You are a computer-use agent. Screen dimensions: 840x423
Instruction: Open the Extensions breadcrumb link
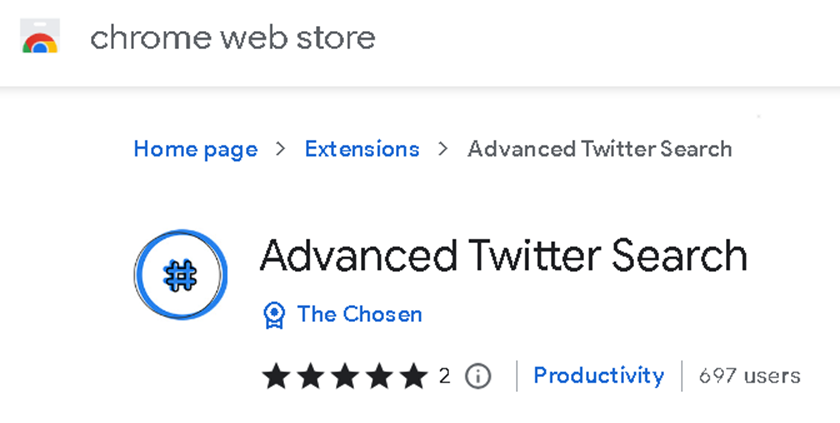click(x=362, y=149)
